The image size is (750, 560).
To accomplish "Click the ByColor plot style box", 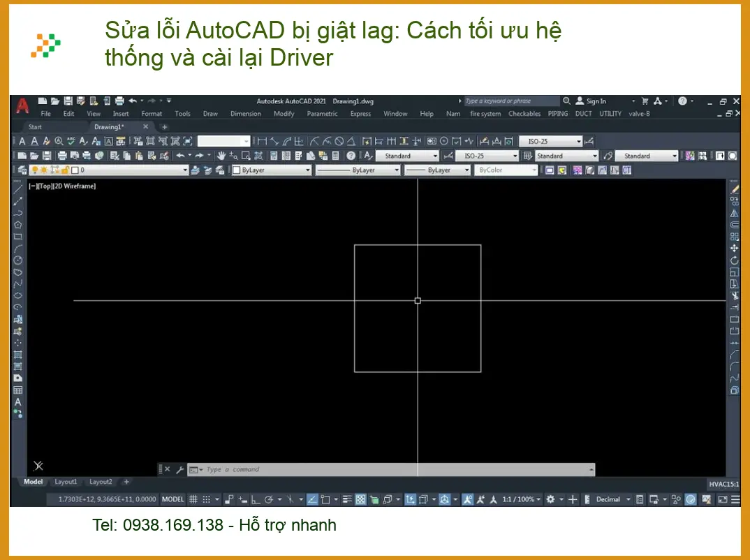I will click(506, 170).
